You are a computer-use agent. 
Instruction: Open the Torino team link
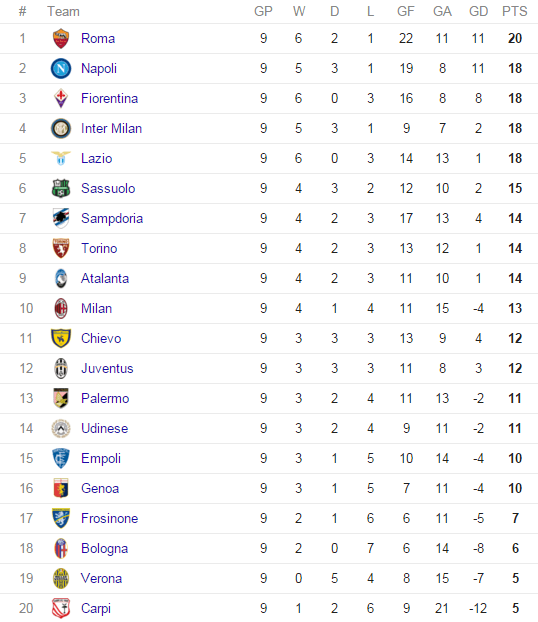[99, 248]
